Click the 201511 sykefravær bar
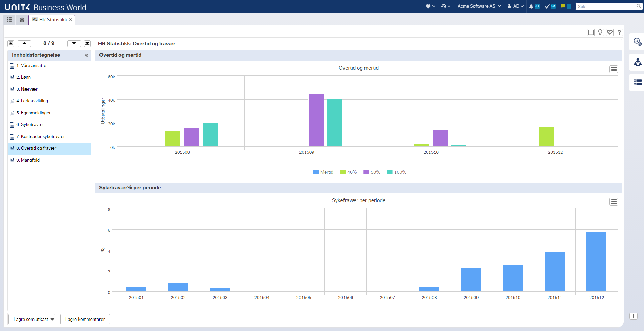 [555, 271]
